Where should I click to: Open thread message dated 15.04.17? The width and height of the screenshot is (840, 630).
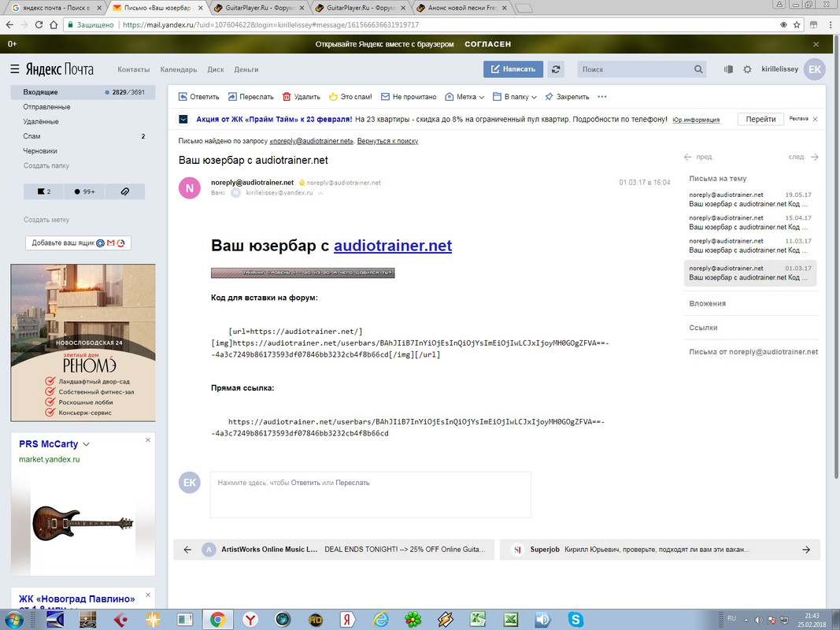(750, 222)
